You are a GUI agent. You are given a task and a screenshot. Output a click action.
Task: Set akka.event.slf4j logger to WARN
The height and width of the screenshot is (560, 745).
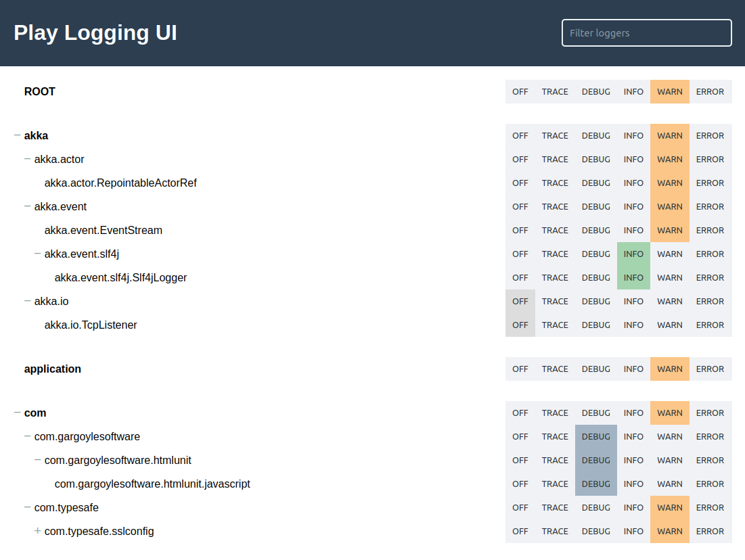(x=669, y=254)
